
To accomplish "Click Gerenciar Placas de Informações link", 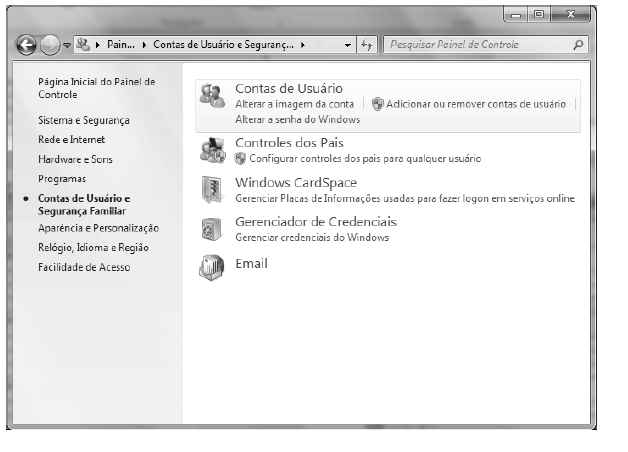I will pos(405,199).
